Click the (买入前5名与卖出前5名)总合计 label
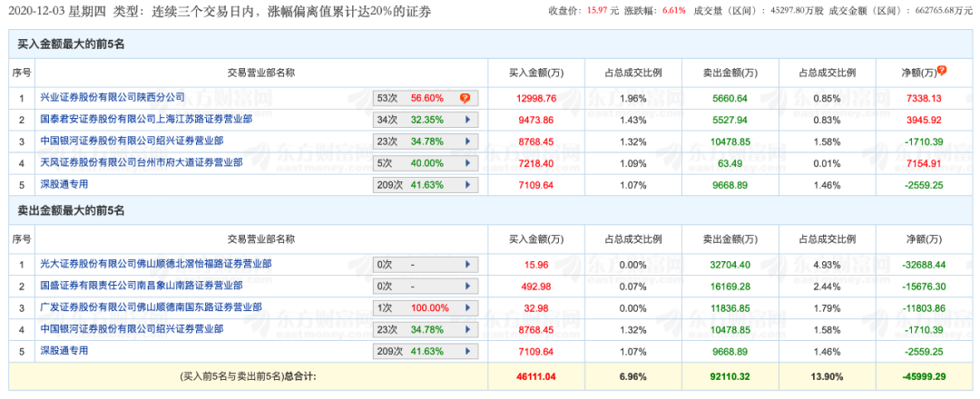The height and width of the screenshot is (399, 980). (x=248, y=376)
